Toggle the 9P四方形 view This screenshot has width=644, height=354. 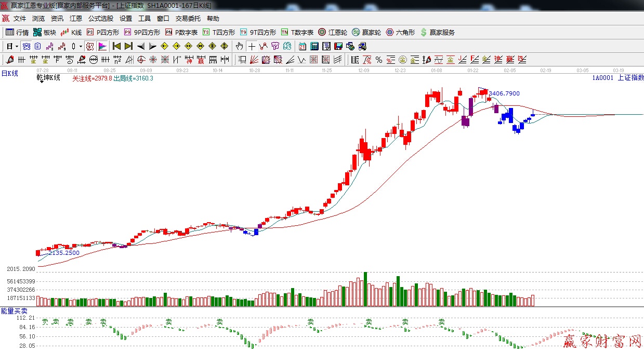(141, 32)
